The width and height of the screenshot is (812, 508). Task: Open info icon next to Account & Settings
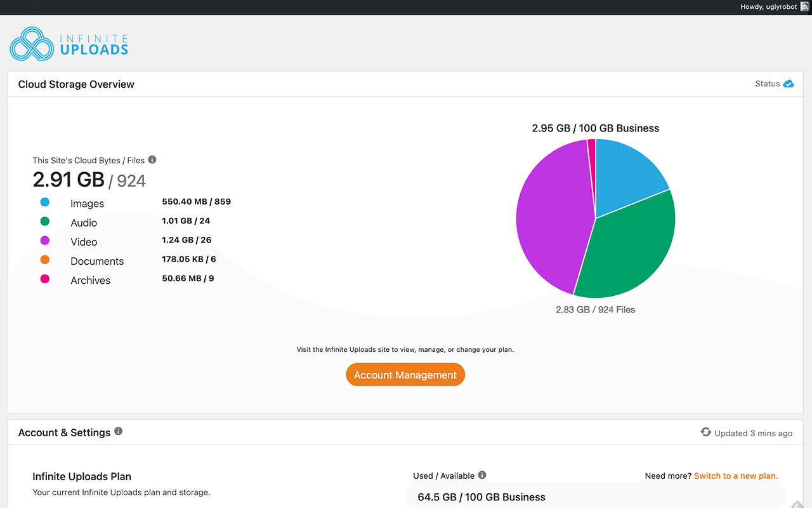tap(119, 431)
